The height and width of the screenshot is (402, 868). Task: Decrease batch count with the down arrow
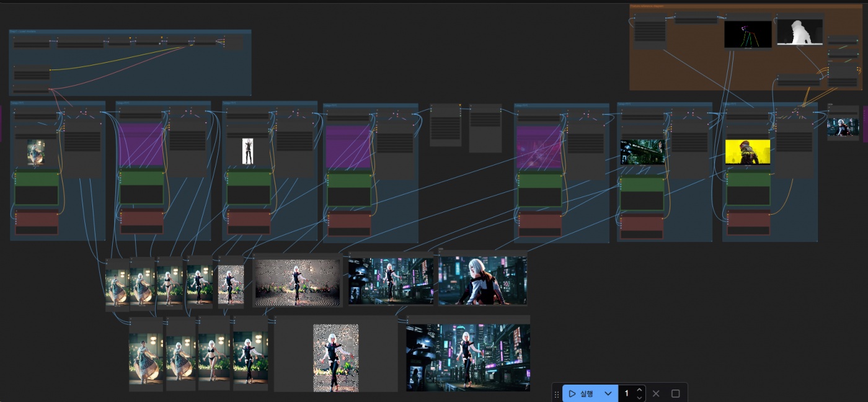click(x=639, y=397)
